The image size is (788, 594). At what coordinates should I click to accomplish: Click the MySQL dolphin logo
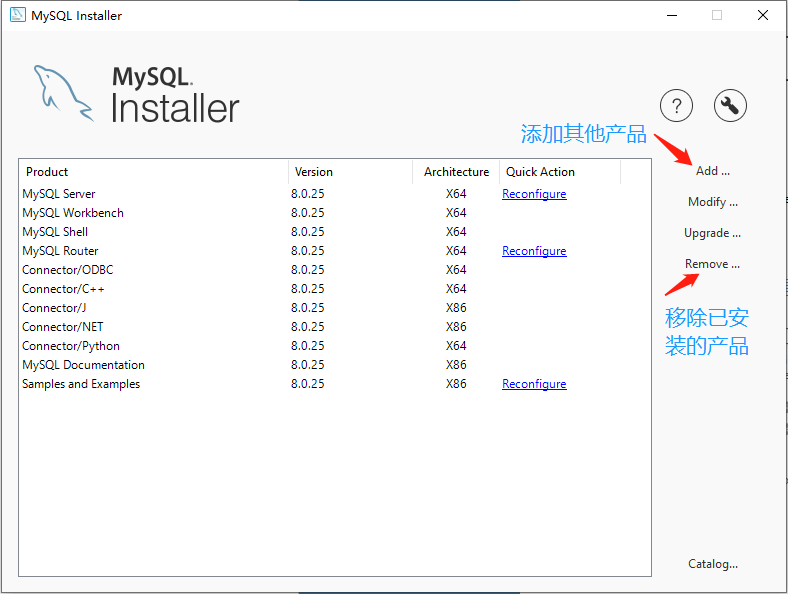click(62, 92)
